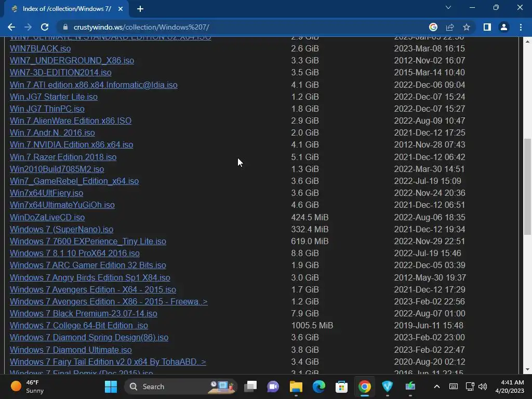Open Win.7.NVIDIA.Edition.x86.x64.iso link

(x=71, y=144)
